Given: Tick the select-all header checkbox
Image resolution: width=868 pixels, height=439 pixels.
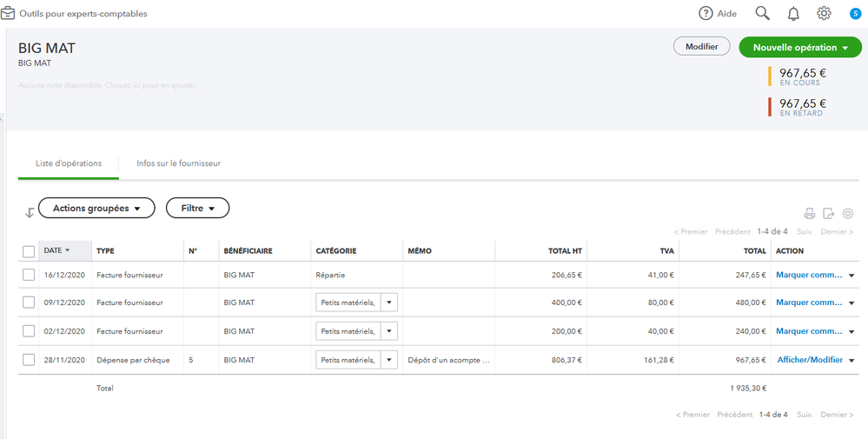Looking at the screenshot, I should (29, 251).
